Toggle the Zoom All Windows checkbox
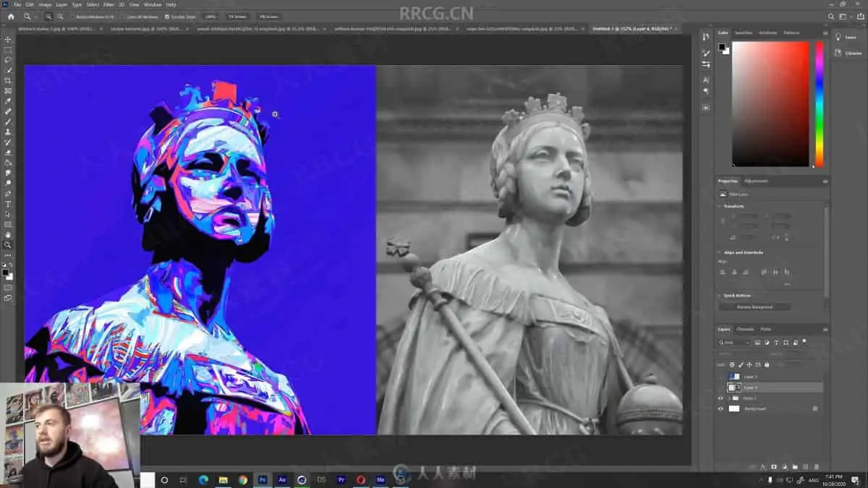This screenshot has width=868, height=488. point(124,16)
